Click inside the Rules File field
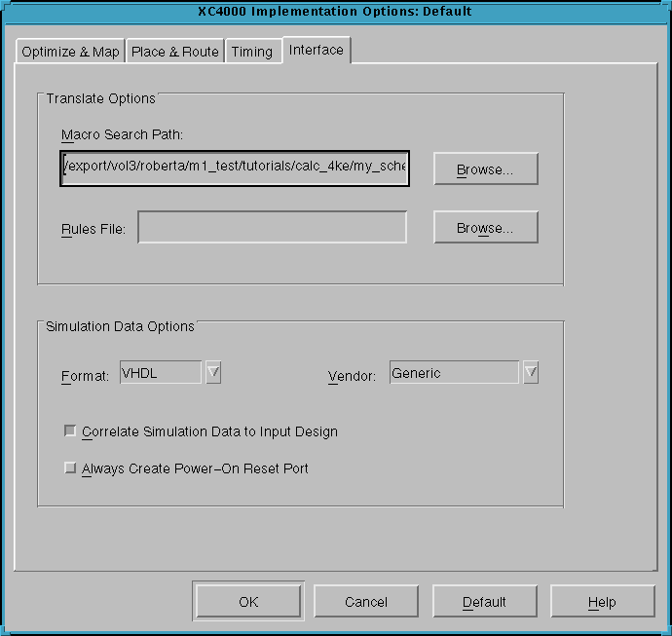672x636 pixels. (x=272, y=227)
